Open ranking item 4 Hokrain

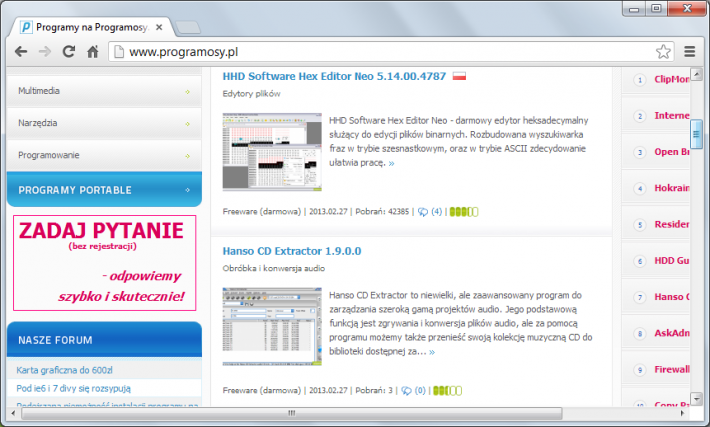pyautogui.click(x=672, y=188)
